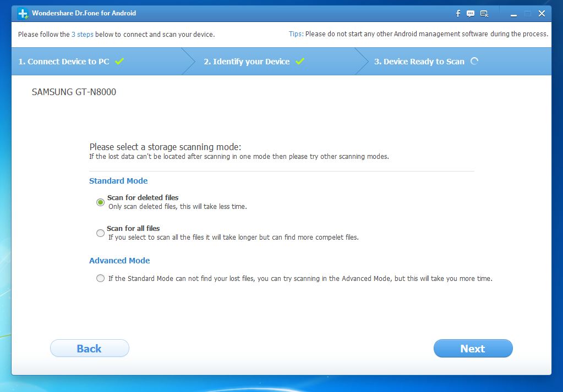Viewport: 563px width, 392px height.
Task: Click 'Please select a storage scanning mode:' text
Action: pos(165,147)
